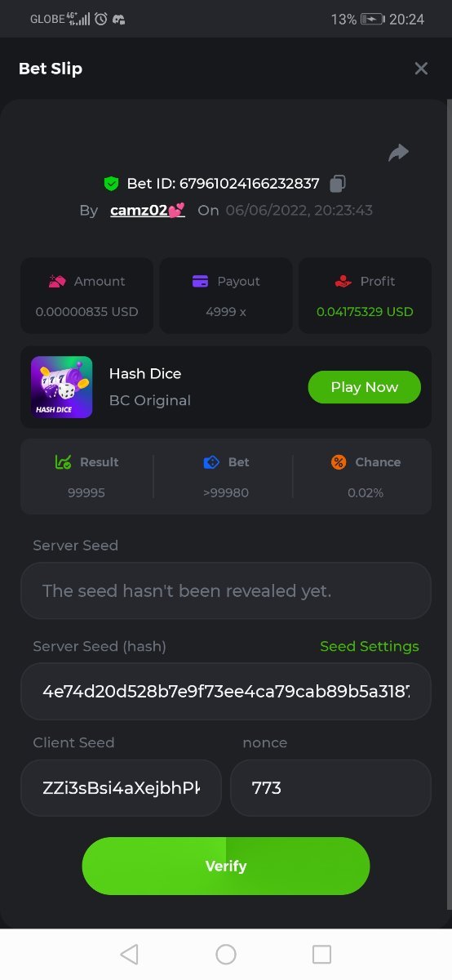Open the Hash Dice game thumbnail
Image resolution: width=452 pixels, height=980 pixels.
61,387
